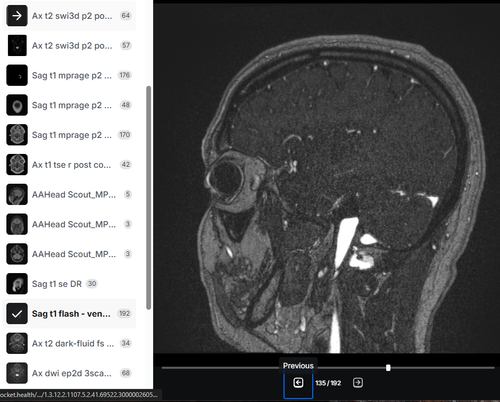
Task: Open Ax t2 swi3d series with 57 images
Action: [x=69, y=45]
